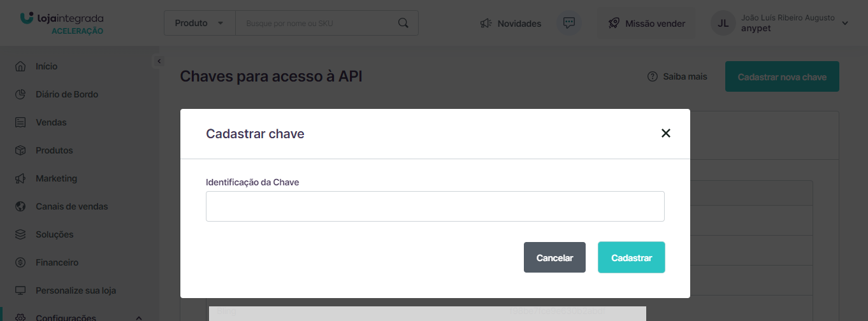Click the Produtos box icon
The width and height of the screenshot is (868, 321).
20,150
